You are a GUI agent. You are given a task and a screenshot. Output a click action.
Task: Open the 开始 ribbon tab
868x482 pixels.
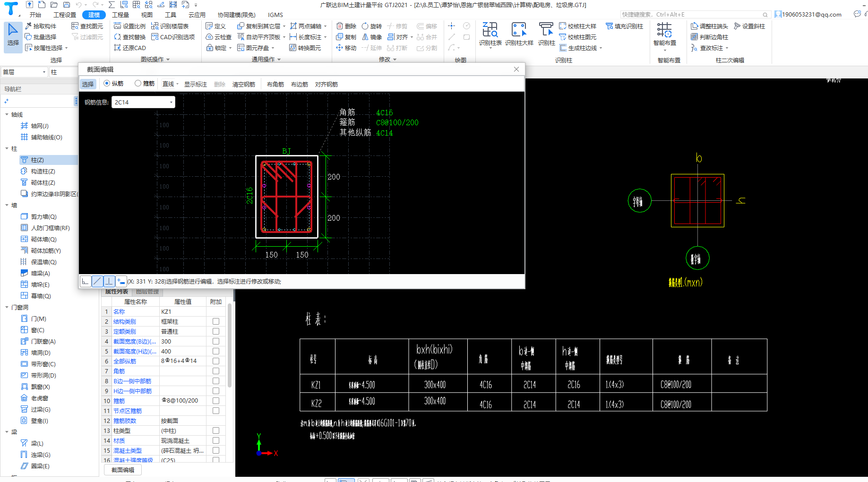point(35,15)
